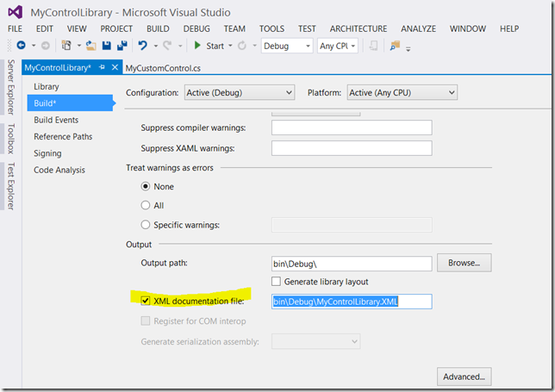Open the Configuration Active (Debug) dropdown
This screenshot has height=392, width=555.
pos(240,93)
